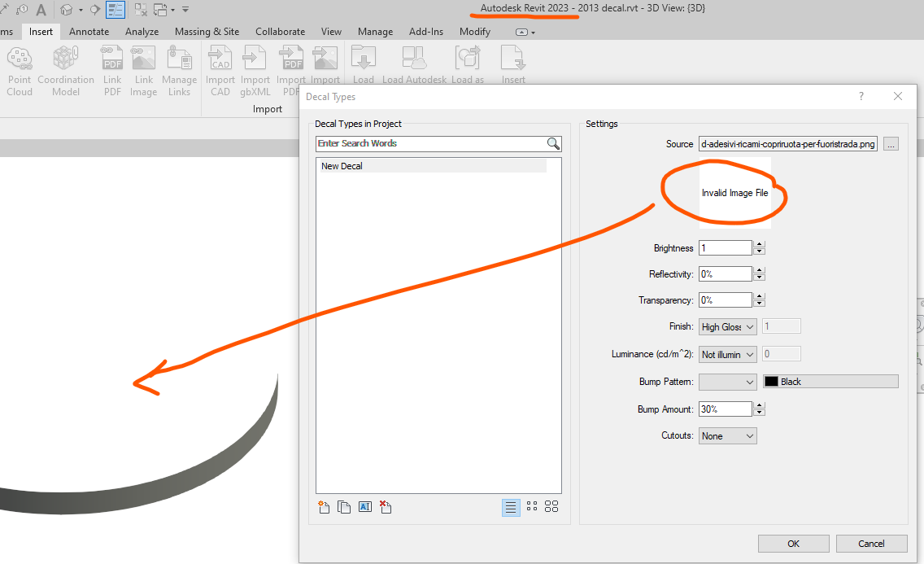924x564 pixels.
Task: Click the Reflectivity value field
Action: pos(726,274)
